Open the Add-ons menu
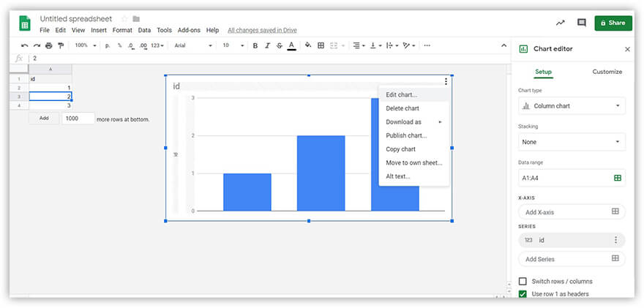The height and width of the screenshot is (308, 644). point(189,30)
